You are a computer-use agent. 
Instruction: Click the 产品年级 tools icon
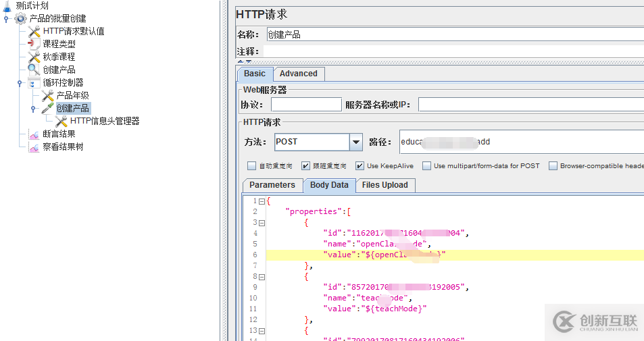click(x=48, y=95)
